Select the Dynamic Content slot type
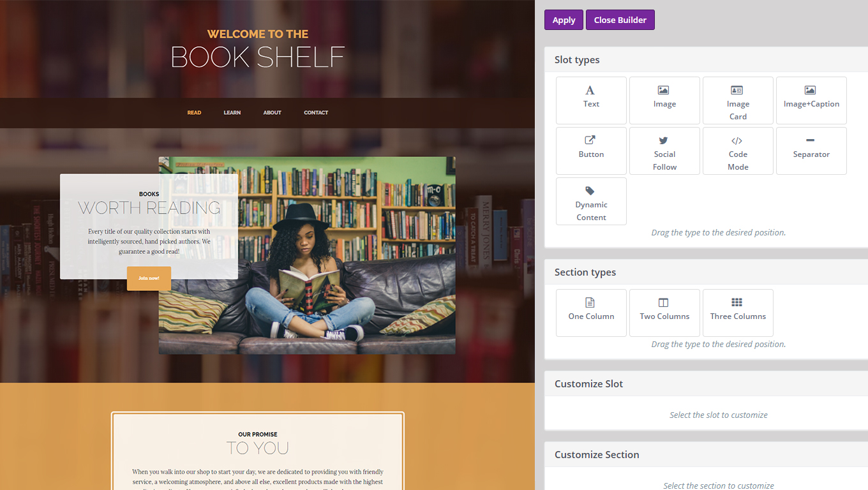 [x=591, y=201]
